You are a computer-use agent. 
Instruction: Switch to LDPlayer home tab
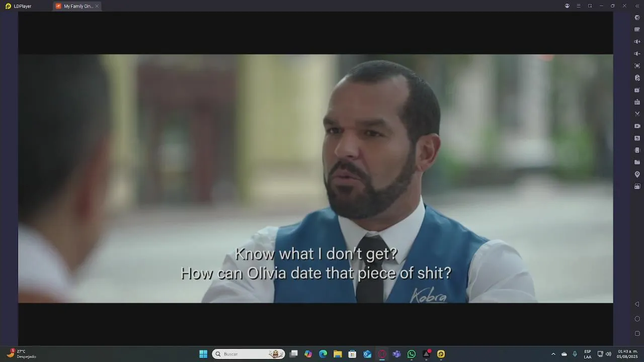point(19,6)
